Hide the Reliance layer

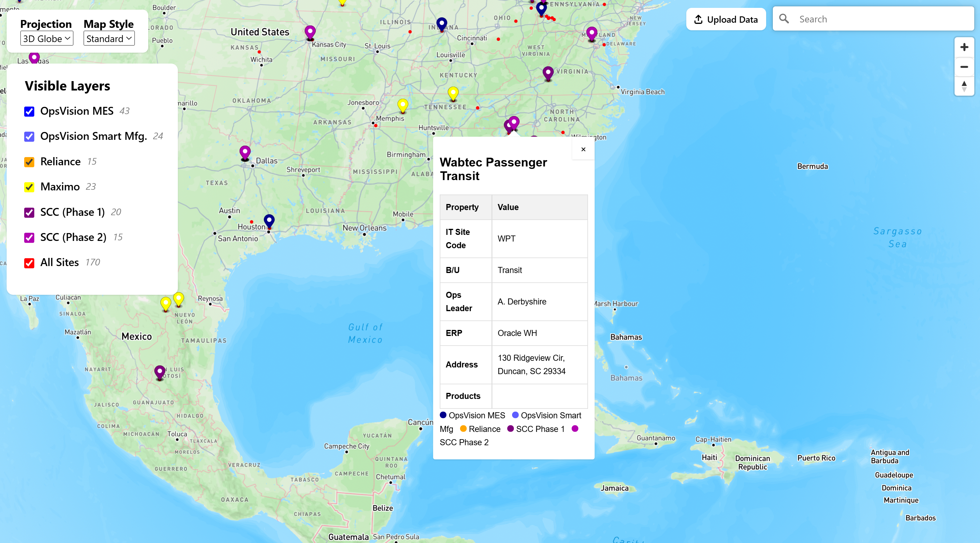pyautogui.click(x=29, y=162)
